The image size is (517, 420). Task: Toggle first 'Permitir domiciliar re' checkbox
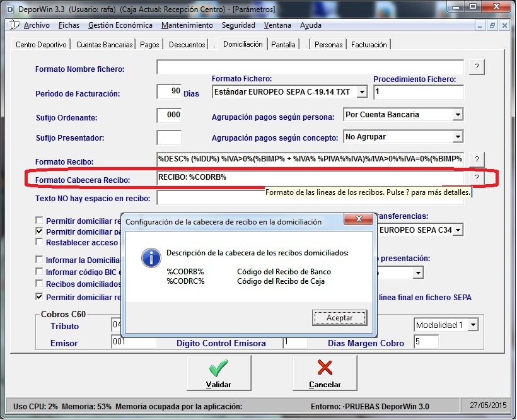click(39, 220)
